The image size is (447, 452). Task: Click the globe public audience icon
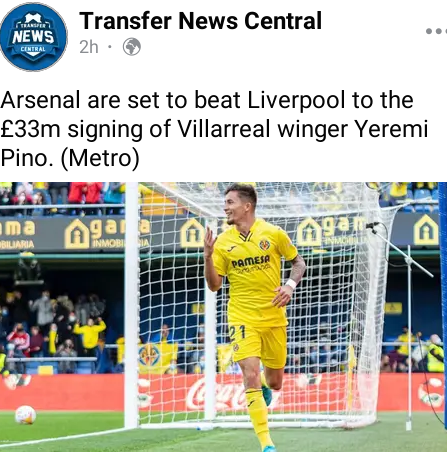132,47
